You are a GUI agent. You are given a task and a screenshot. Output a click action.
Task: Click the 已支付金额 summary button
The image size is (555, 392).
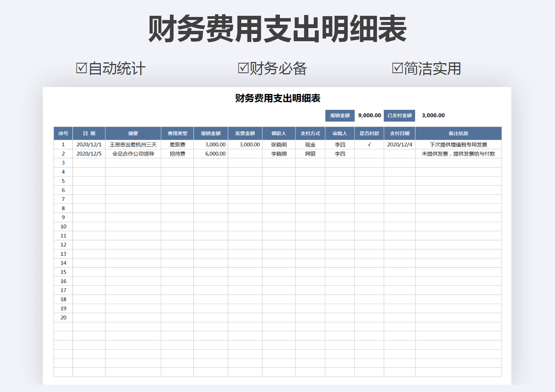[x=399, y=115]
